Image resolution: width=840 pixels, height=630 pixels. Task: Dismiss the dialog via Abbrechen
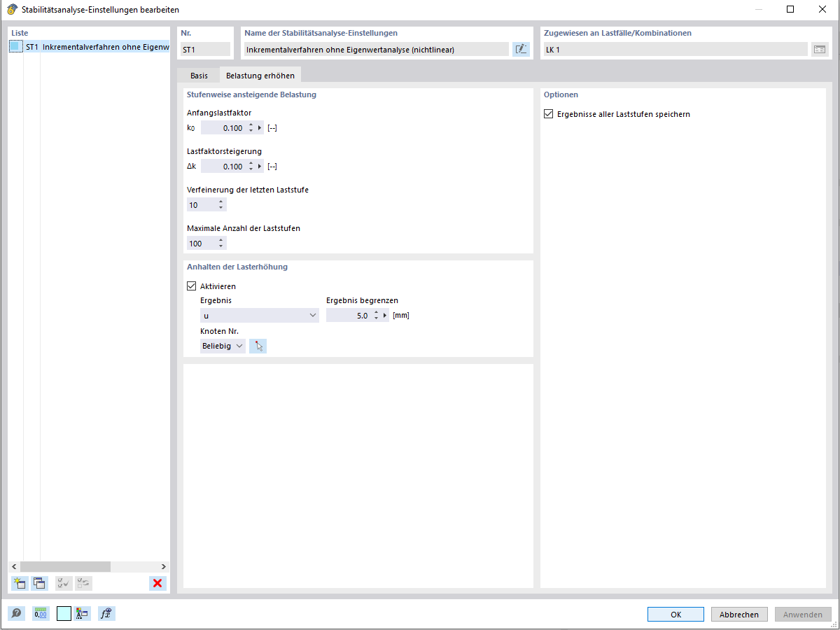coord(738,614)
